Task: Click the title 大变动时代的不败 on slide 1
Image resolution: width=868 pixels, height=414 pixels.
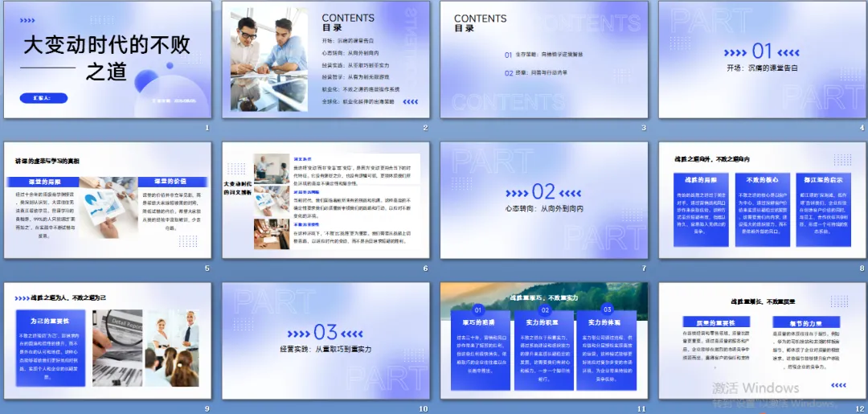Action: 107,45
